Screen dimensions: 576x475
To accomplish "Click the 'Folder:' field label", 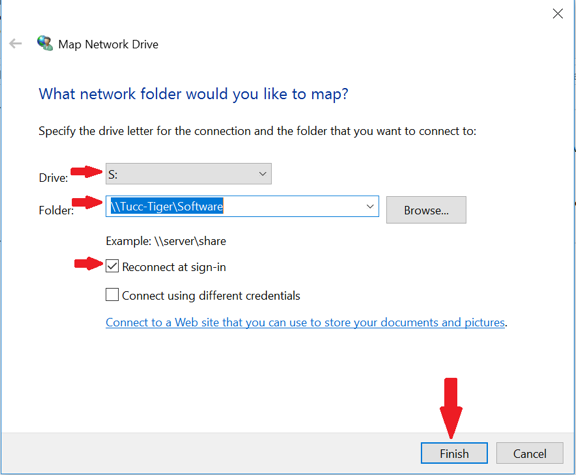I will point(56,210).
